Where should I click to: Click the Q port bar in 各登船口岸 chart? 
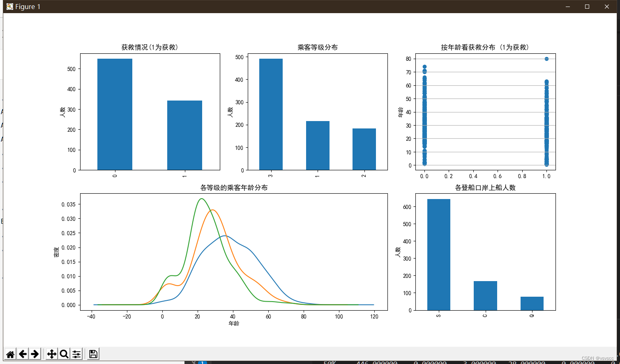coord(532,304)
